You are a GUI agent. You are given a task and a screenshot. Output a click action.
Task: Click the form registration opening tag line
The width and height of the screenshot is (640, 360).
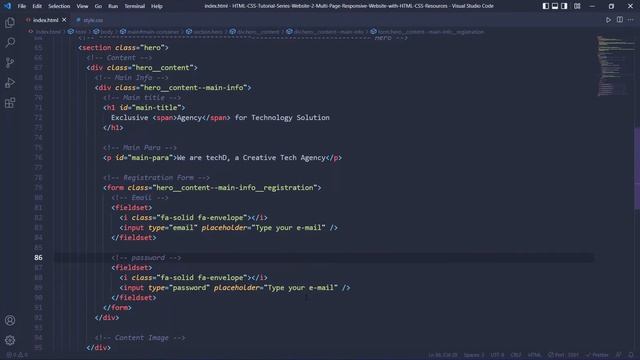click(x=212, y=188)
